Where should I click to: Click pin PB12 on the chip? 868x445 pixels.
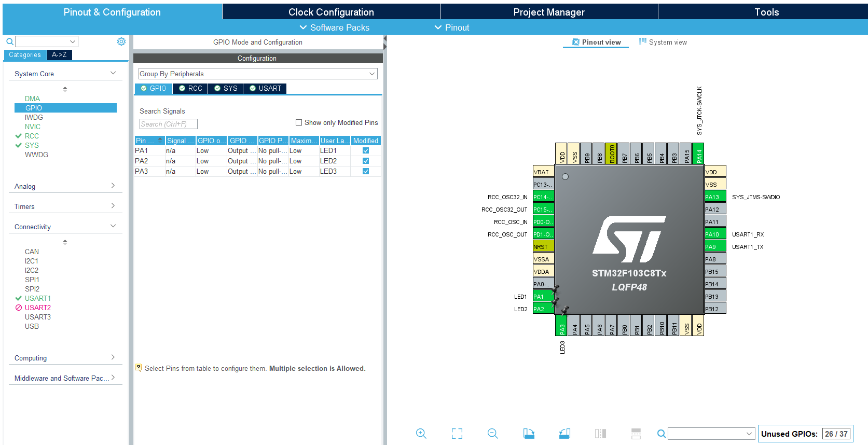point(715,309)
